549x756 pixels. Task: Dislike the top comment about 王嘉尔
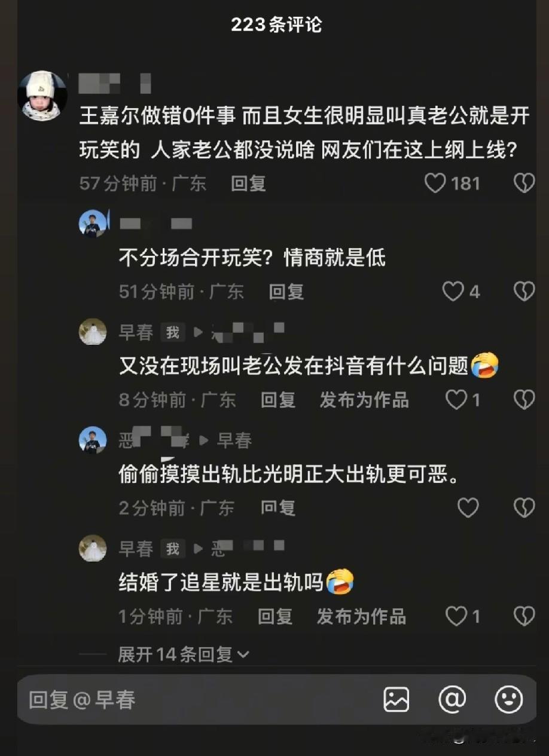(x=524, y=183)
